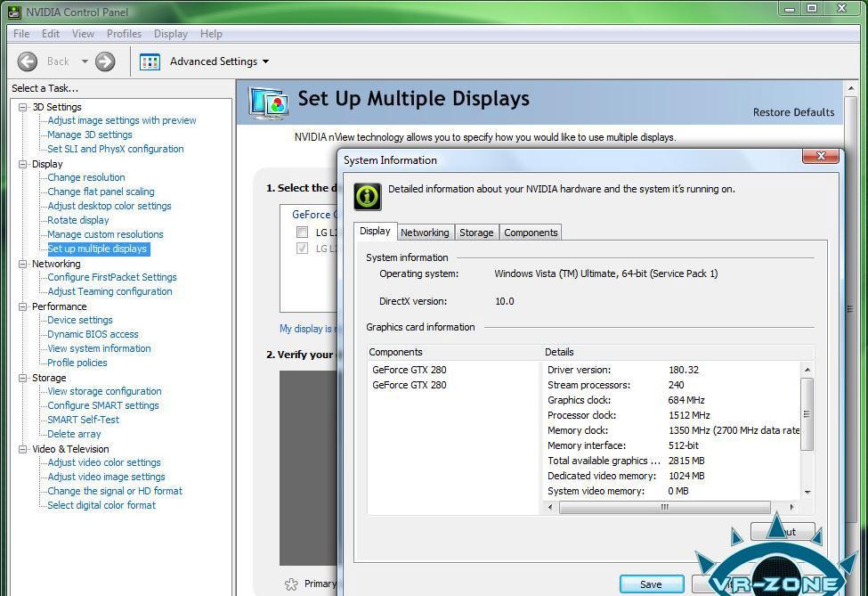Screen dimensions: 868x596
Task: Collapse the 3D Settings tree node
Action: 22,107
